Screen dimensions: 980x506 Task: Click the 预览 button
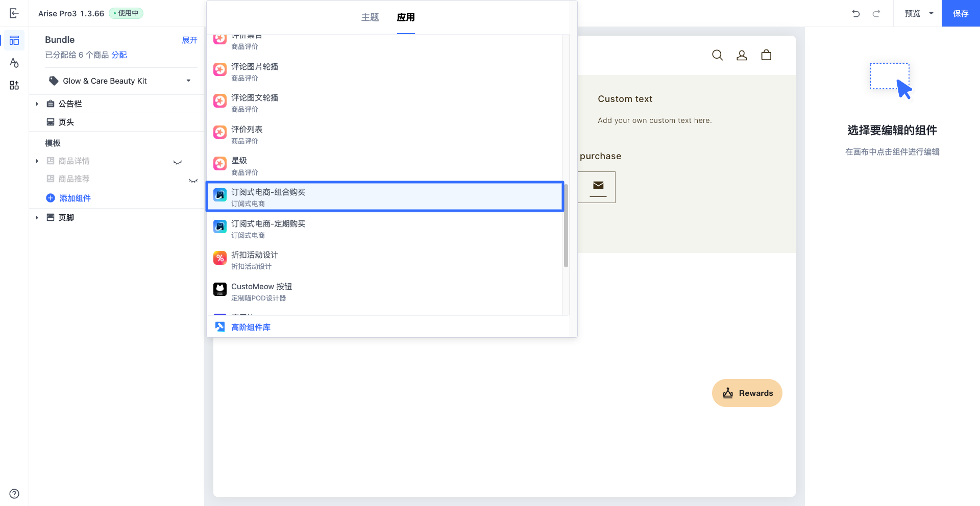(x=912, y=14)
